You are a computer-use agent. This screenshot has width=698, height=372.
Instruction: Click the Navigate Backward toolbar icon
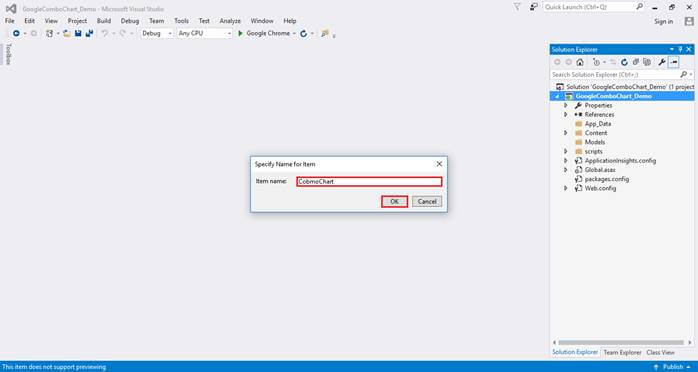[x=16, y=33]
